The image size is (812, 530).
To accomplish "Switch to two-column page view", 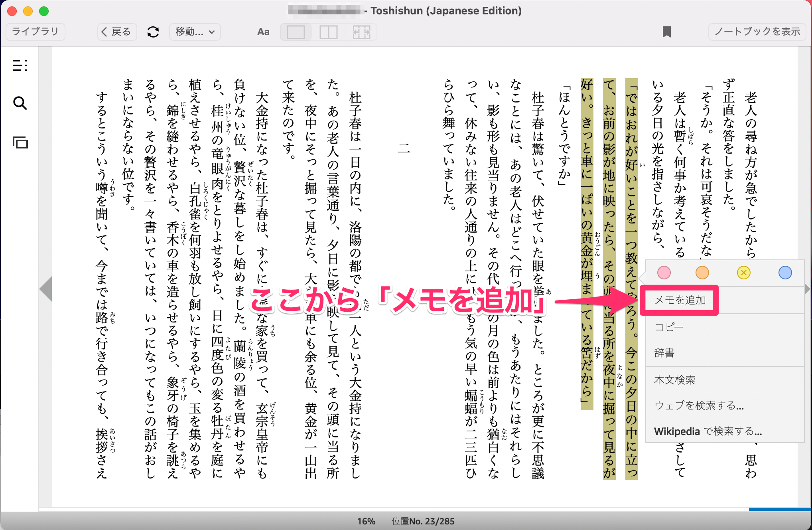I will click(x=329, y=32).
